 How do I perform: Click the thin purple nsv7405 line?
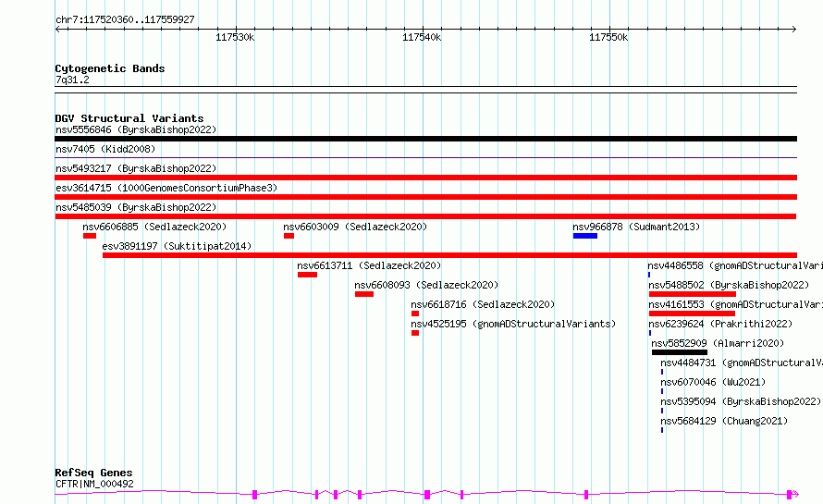[x=425, y=157]
